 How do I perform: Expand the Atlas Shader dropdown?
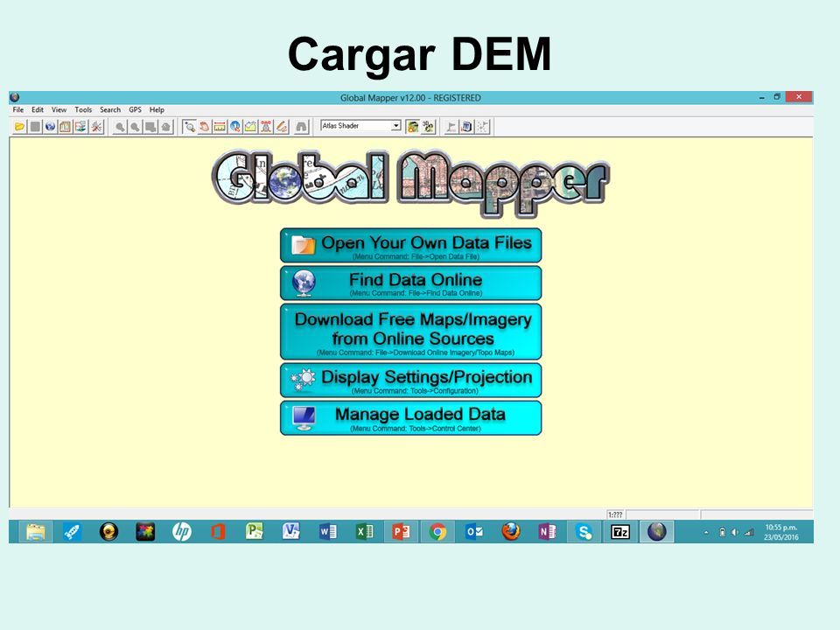click(x=395, y=126)
